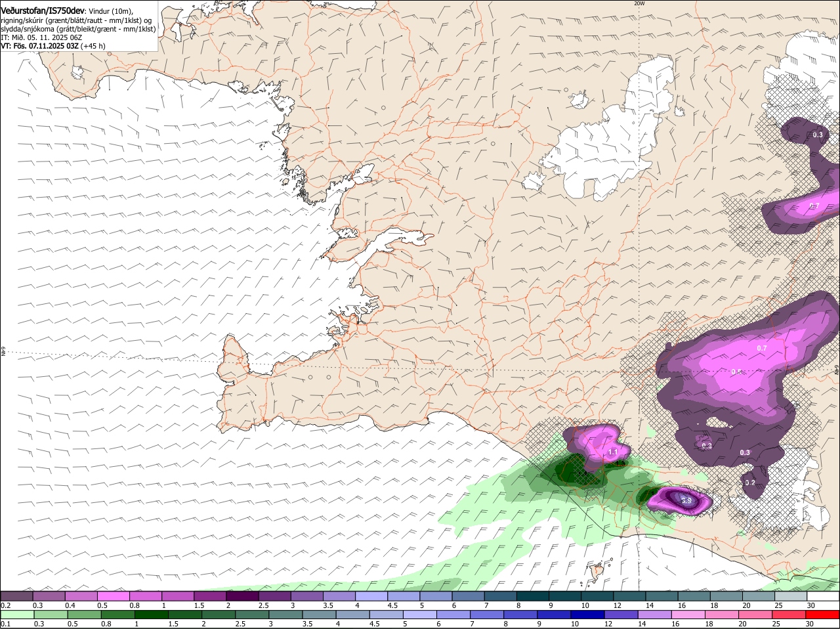The width and height of the screenshot is (840, 629).
Task: Pick the snow legend swatch starting at 1.5
Action: [210, 596]
